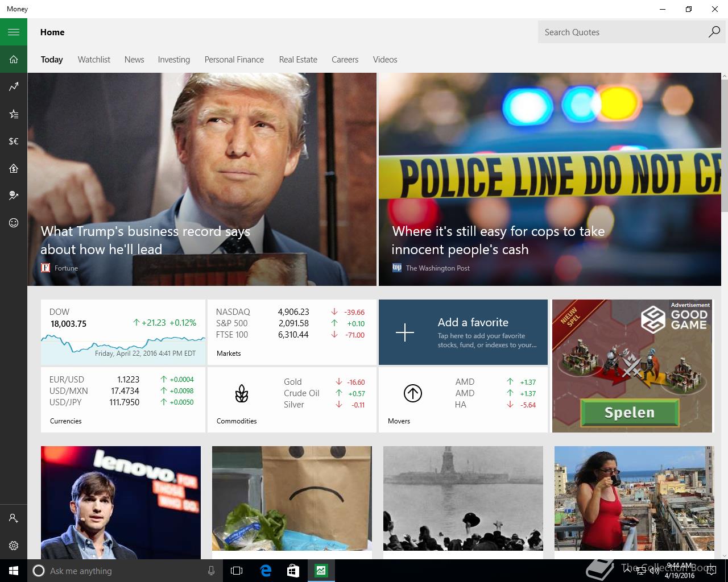The height and width of the screenshot is (582, 728).
Task: Open the News tab
Action: click(x=134, y=59)
